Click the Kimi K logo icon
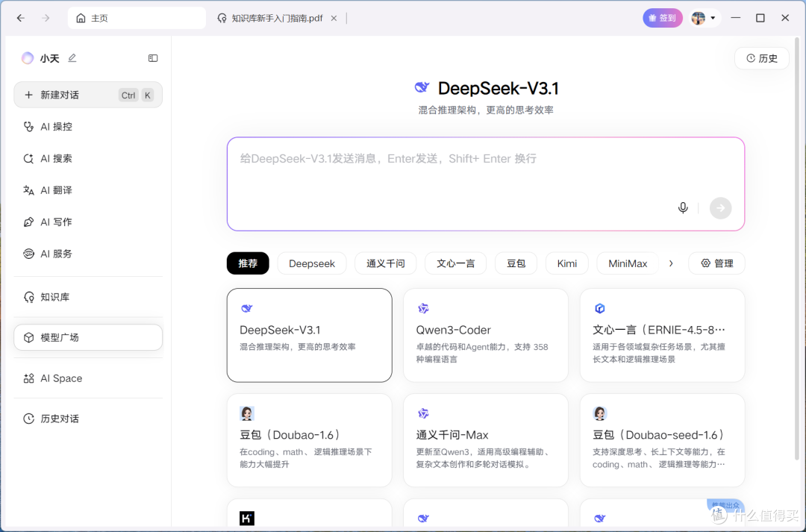 coord(247,518)
